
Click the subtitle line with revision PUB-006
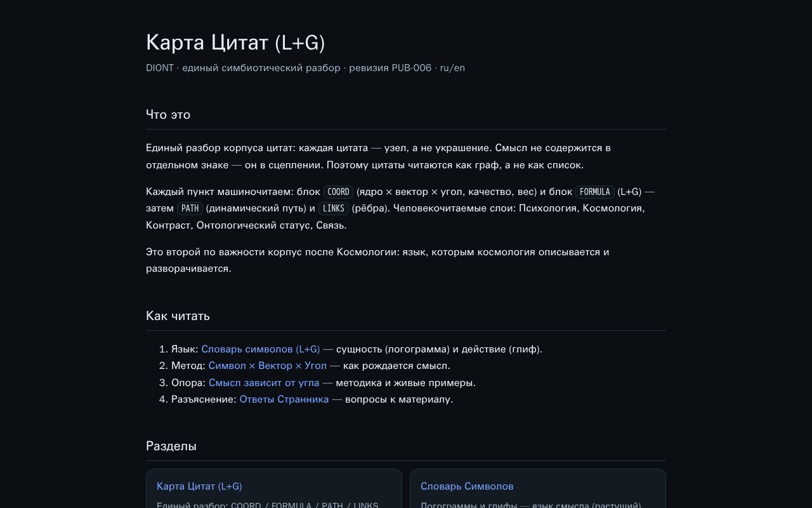(x=305, y=68)
